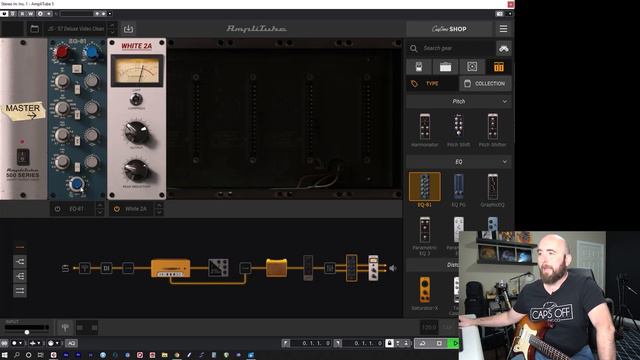Click the red knob on the EQ-81
This screenshot has height=360, width=640.
(62, 52)
